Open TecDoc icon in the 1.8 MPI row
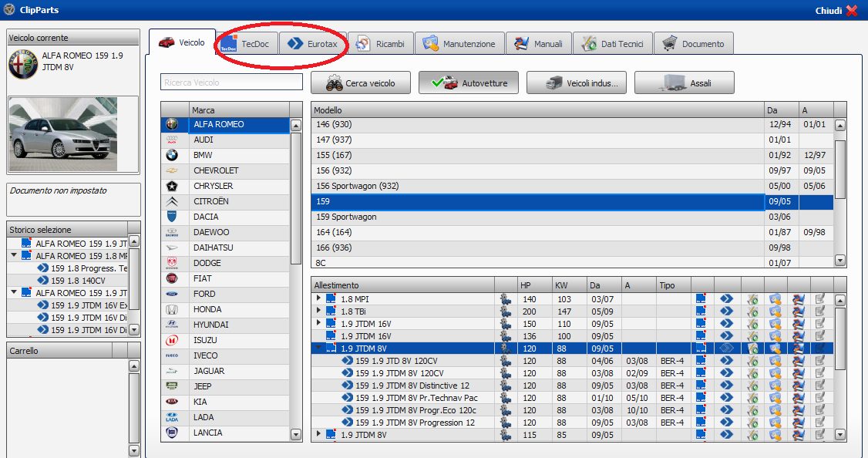The width and height of the screenshot is (868, 458). 701,299
